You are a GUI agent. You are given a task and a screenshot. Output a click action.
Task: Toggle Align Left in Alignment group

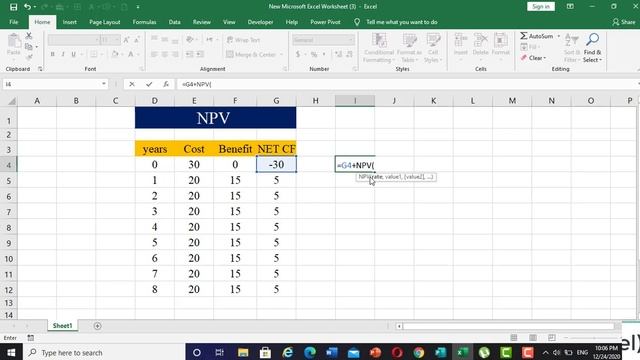click(154, 54)
